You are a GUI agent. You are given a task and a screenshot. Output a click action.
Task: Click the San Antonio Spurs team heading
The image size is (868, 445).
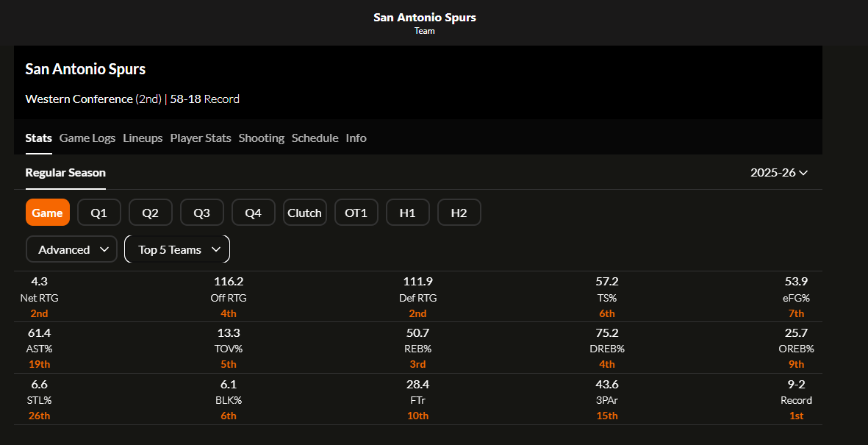(85, 69)
